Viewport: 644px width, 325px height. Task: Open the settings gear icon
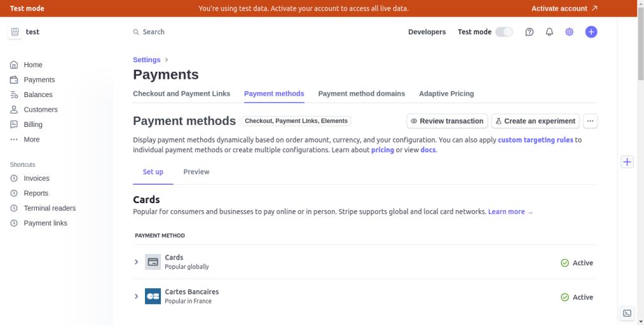point(570,32)
